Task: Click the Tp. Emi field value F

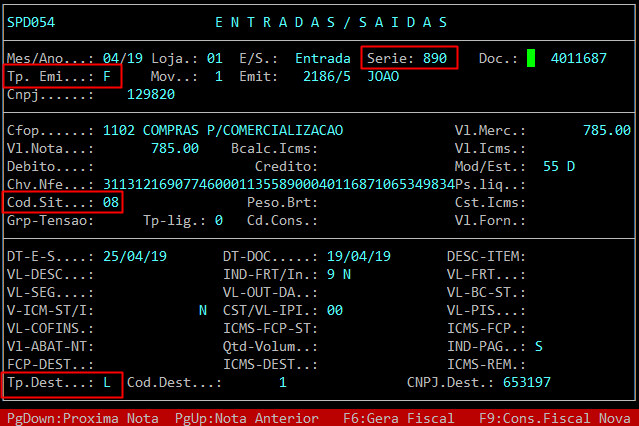Action: click(x=107, y=76)
